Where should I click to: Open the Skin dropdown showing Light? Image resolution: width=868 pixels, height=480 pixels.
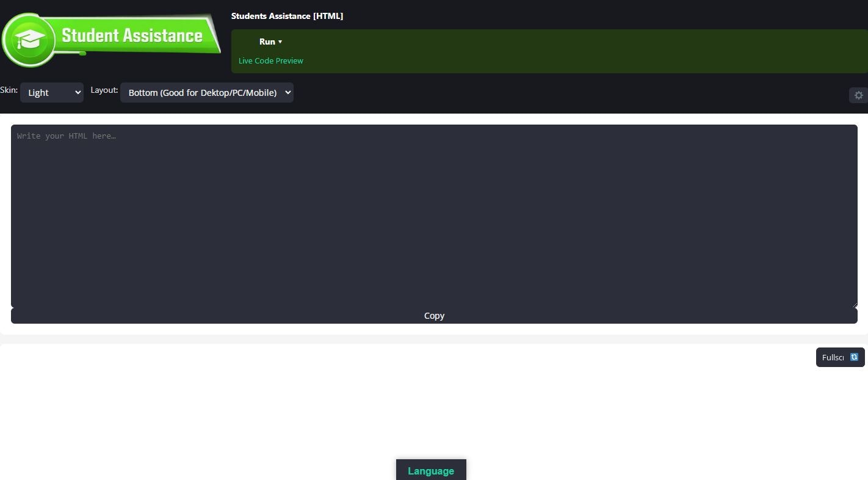coord(52,92)
